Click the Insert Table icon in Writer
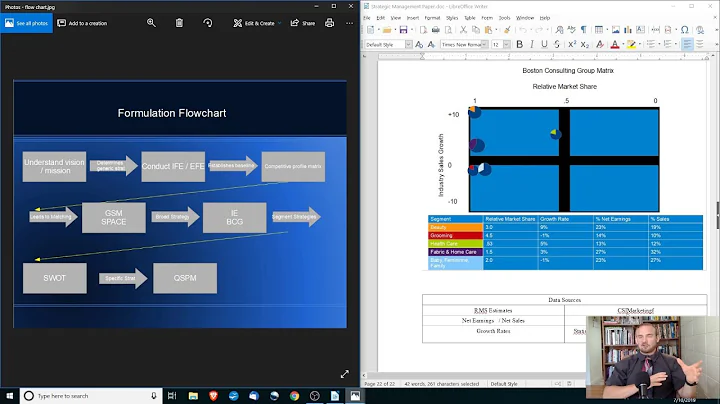720x404 pixels. pyautogui.click(x=599, y=30)
